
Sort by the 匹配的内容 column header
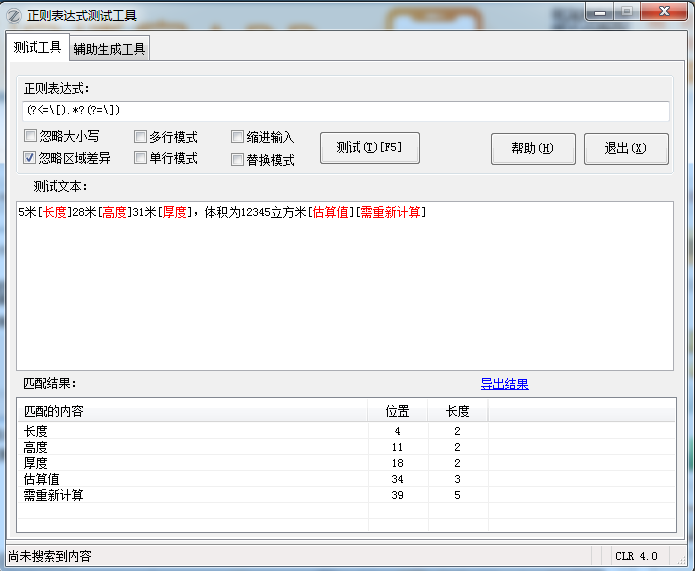190,411
